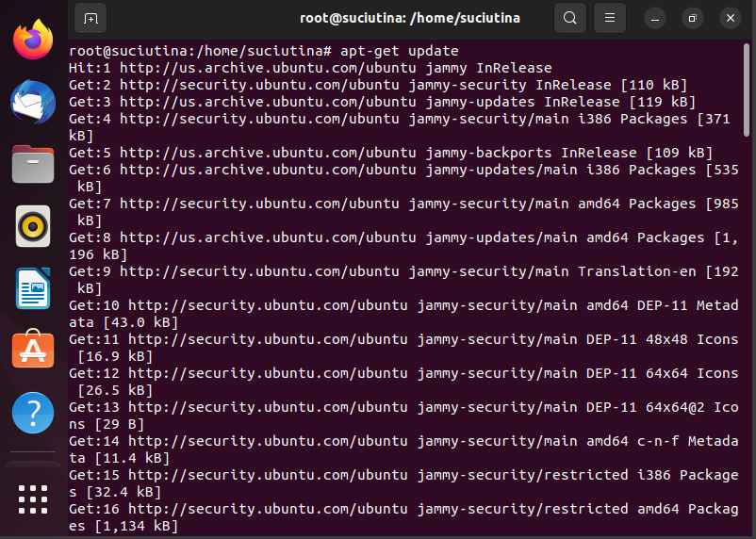Open terminal search
The image size is (756, 539).
(570, 18)
